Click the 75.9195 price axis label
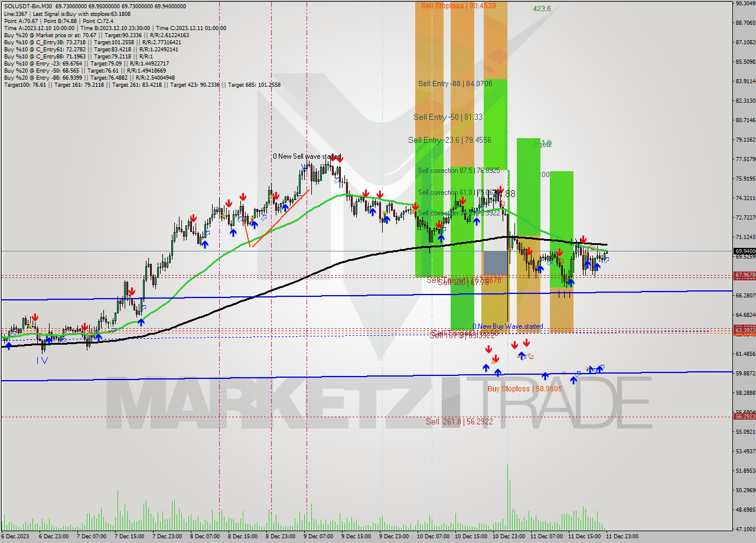The image size is (756, 543). pyautogui.click(x=745, y=178)
